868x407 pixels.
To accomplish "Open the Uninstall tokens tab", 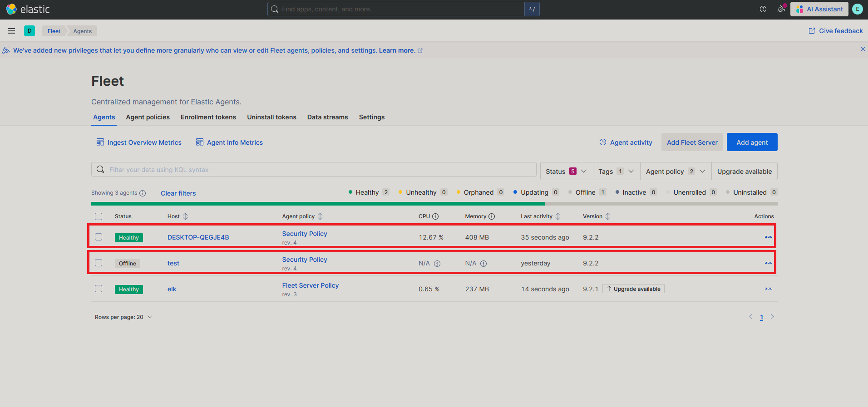I will click(x=271, y=117).
